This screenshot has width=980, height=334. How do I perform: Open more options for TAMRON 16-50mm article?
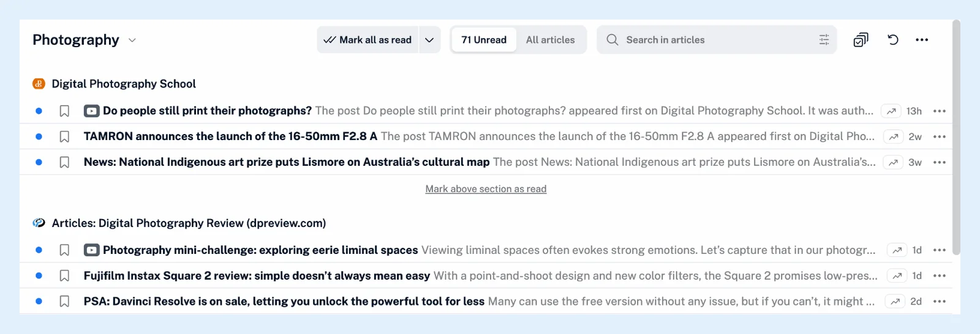pyautogui.click(x=940, y=137)
